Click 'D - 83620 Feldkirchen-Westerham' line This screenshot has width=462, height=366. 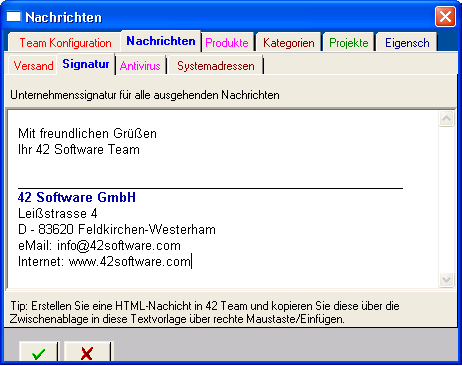(x=117, y=229)
